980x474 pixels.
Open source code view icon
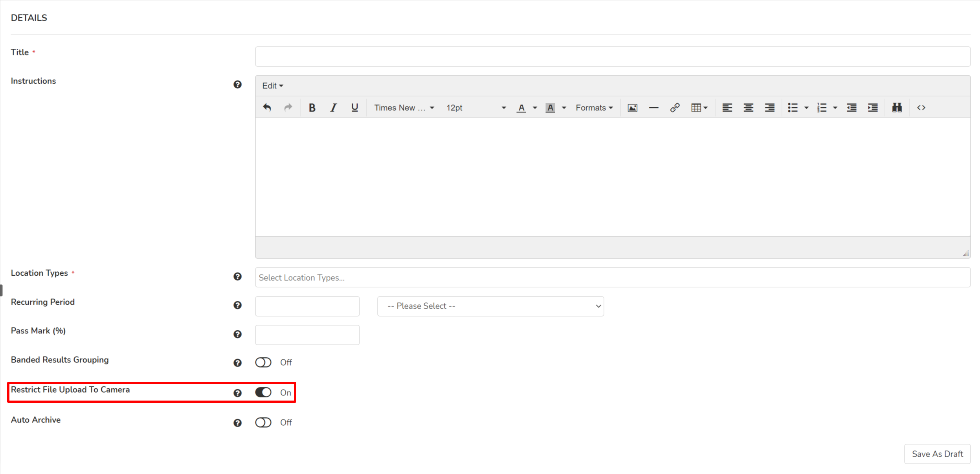point(921,108)
